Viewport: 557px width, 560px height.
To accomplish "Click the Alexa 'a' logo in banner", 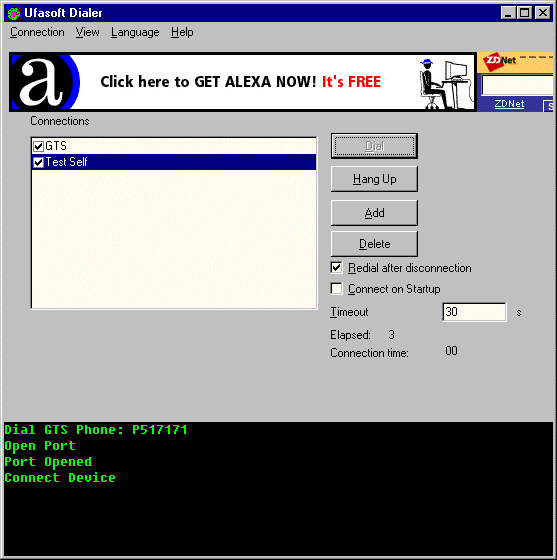I will 45,82.
